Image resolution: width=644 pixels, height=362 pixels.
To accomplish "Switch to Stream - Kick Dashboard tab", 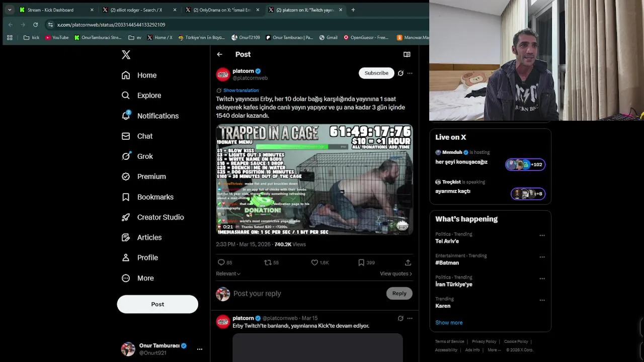I will pos(56,10).
